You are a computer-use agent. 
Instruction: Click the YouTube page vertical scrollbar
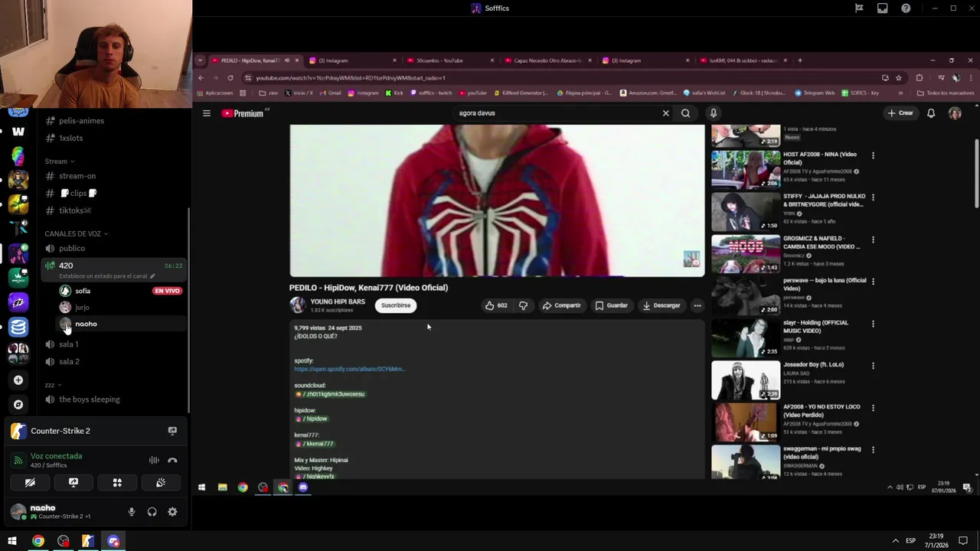click(x=976, y=172)
